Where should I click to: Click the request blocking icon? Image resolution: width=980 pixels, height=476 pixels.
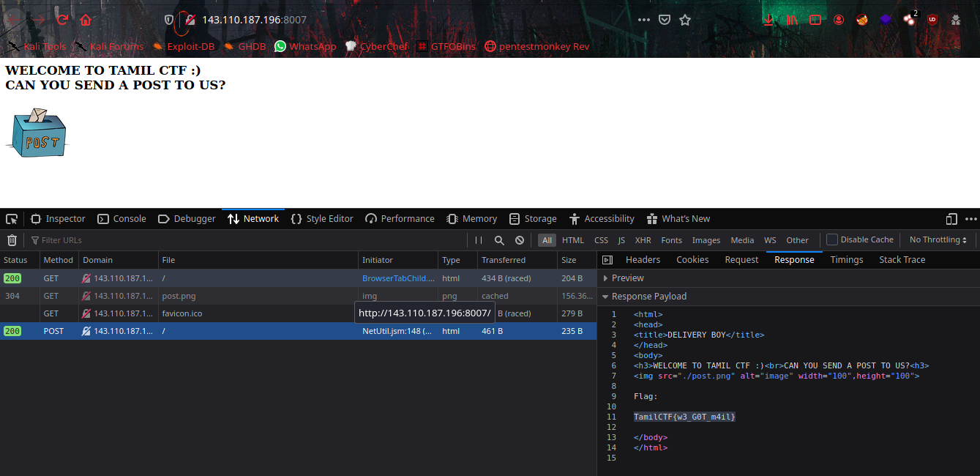tap(520, 240)
